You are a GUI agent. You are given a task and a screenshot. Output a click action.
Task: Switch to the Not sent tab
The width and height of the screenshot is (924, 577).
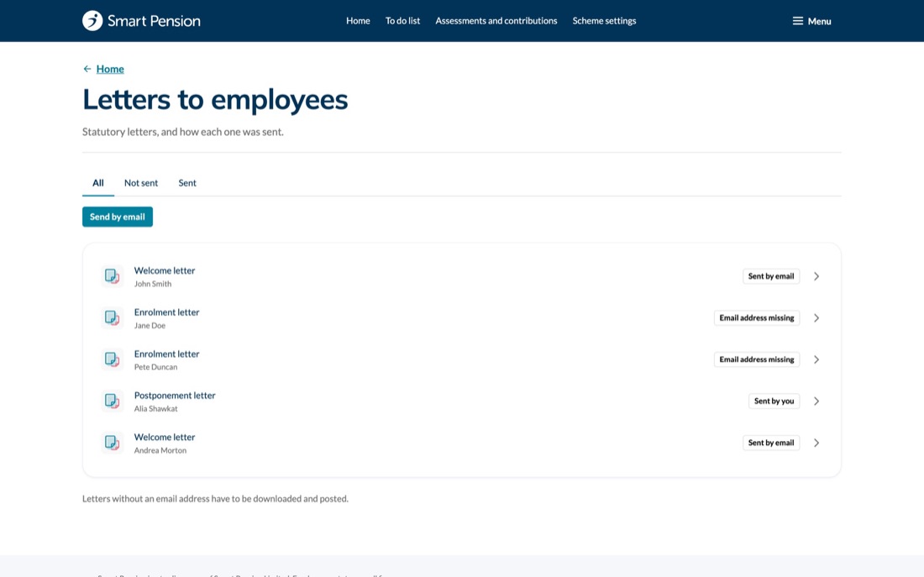click(x=141, y=183)
